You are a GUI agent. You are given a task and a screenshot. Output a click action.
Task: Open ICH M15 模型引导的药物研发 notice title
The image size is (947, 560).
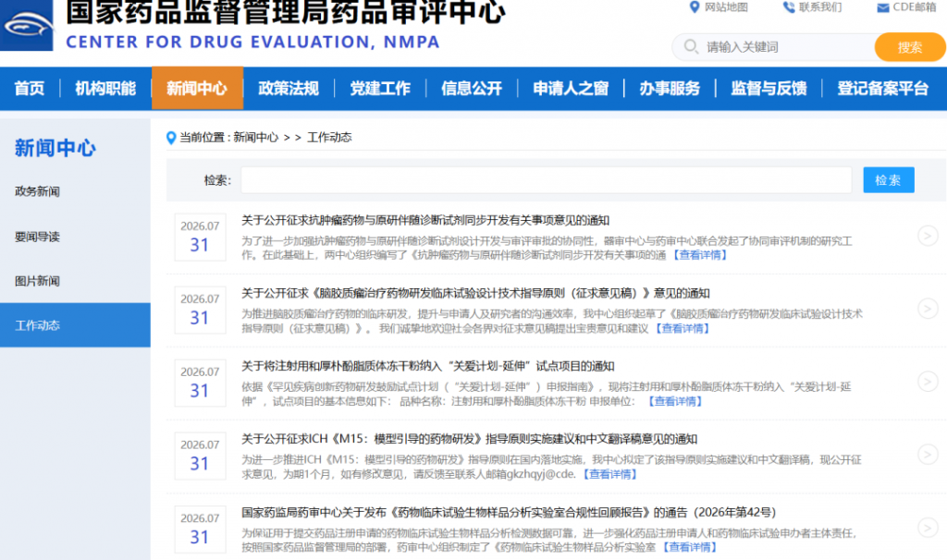[469, 439]
